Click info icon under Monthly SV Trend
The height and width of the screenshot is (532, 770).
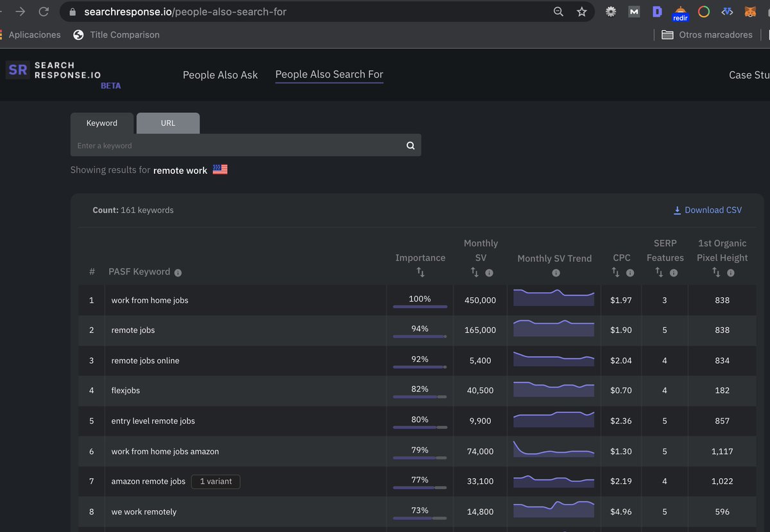click(x=556, y=273)
